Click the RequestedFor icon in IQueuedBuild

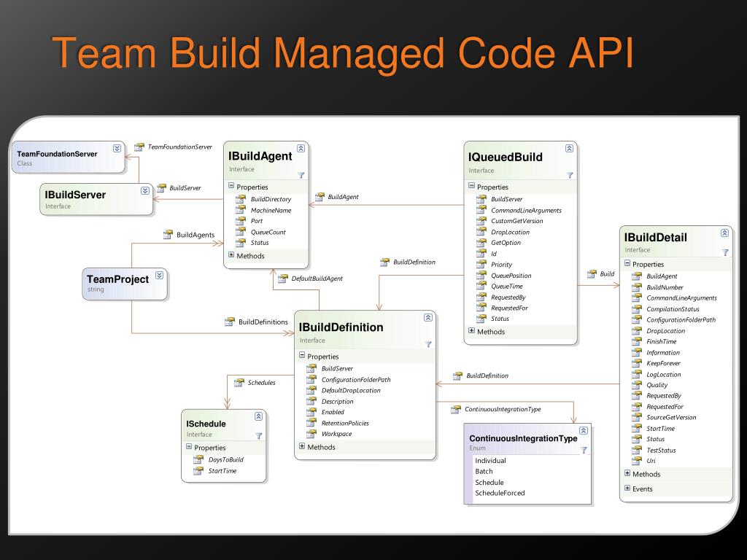pos(481,308)
